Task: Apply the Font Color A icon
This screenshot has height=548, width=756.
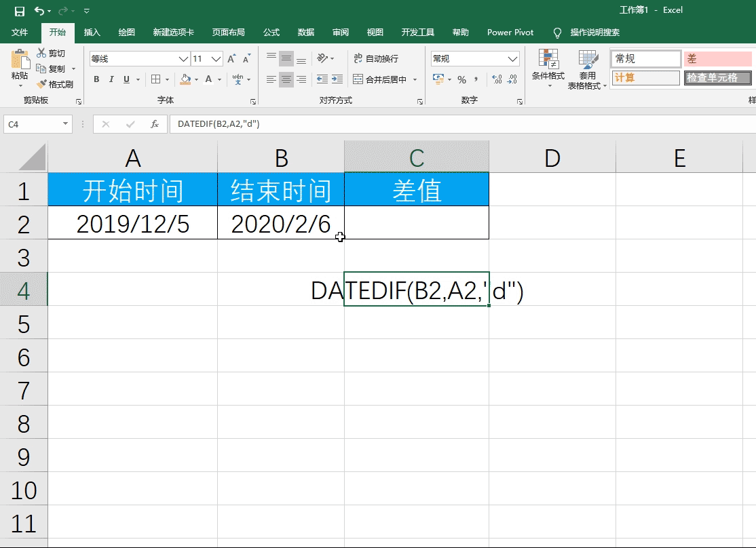Action: (x=208, y=79)
